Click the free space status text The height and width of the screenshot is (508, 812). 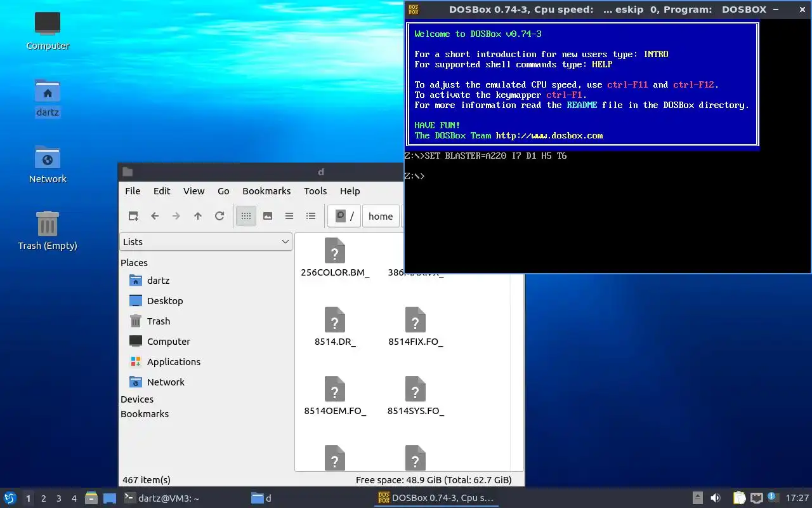tap(433, 479)
